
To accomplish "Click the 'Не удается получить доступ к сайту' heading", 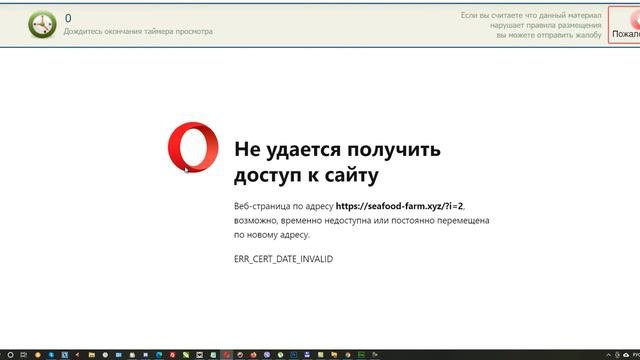I will coord(337,162).
